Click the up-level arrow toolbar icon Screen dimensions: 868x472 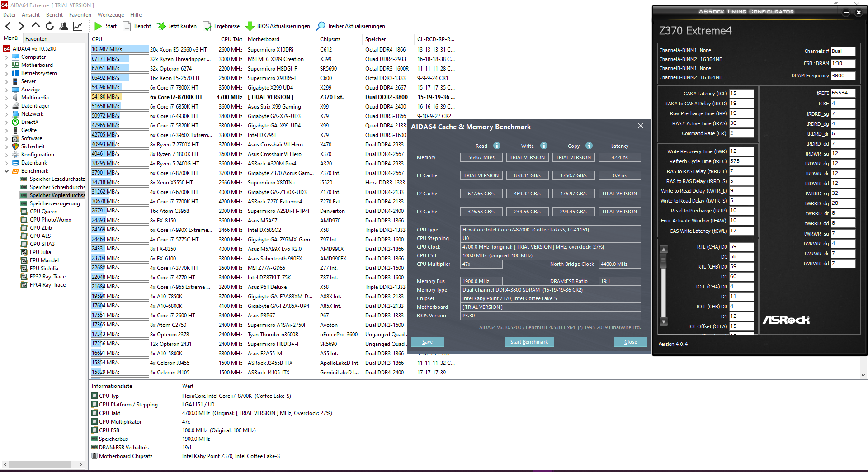click(36, 26)
